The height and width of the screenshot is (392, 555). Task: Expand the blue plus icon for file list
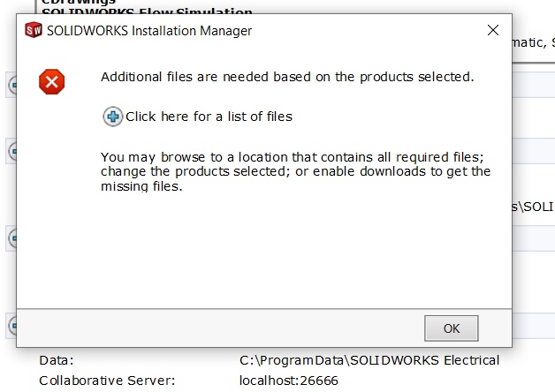point(112,117)
